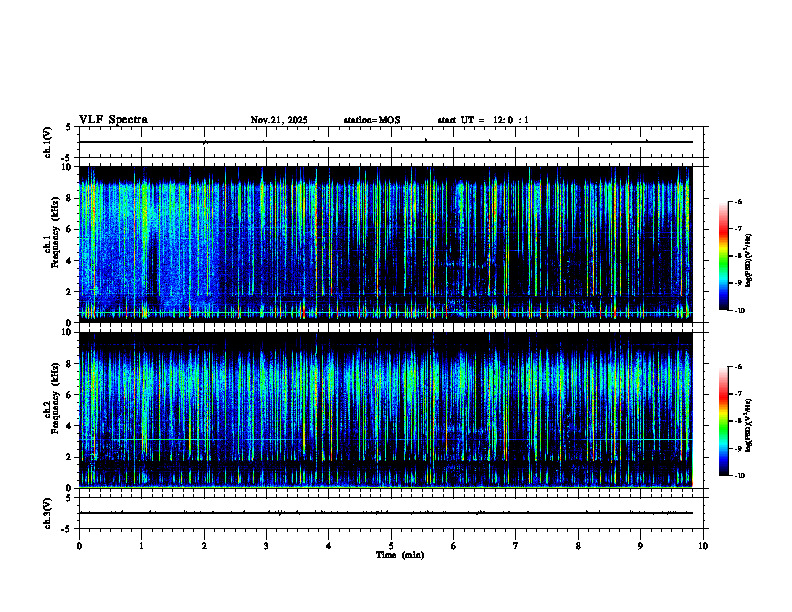Screen dimensions: 792x612
Task: Select the "start UT = 12:0 :1" text
Action: (x=483, y=120)
